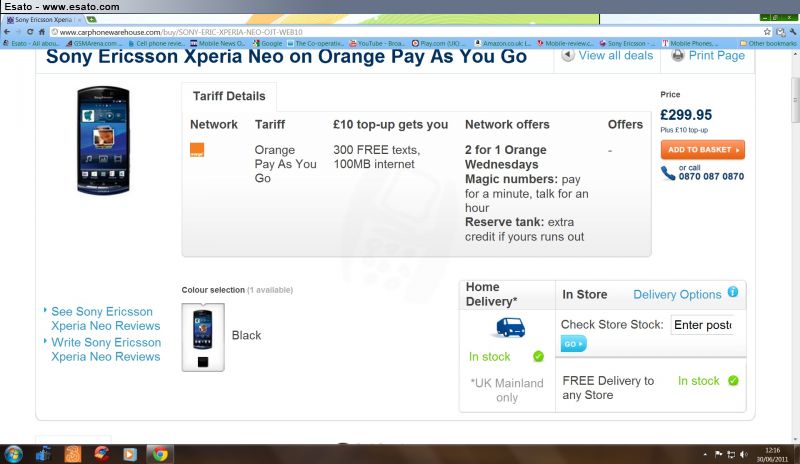The height and width of the screenshot is (464, 800).
Task: Open the media player taskbar icon
Action: click(130, 454)
